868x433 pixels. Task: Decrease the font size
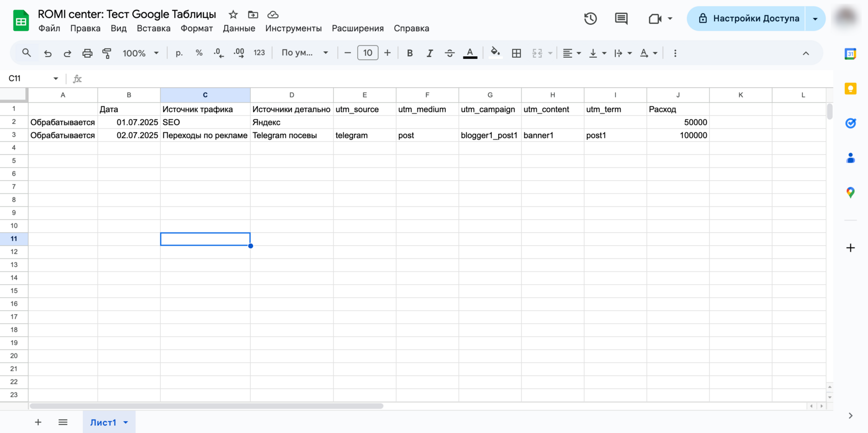click(348, 53)
